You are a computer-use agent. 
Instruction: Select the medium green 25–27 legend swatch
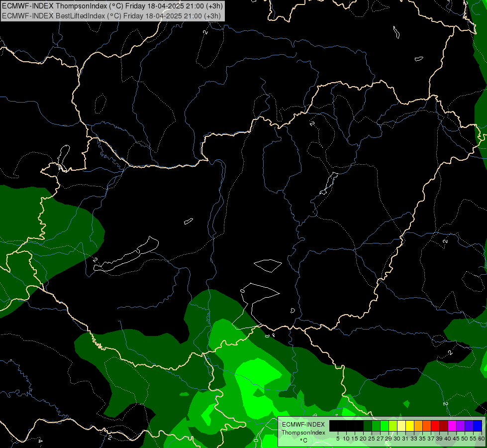point(376,426)
